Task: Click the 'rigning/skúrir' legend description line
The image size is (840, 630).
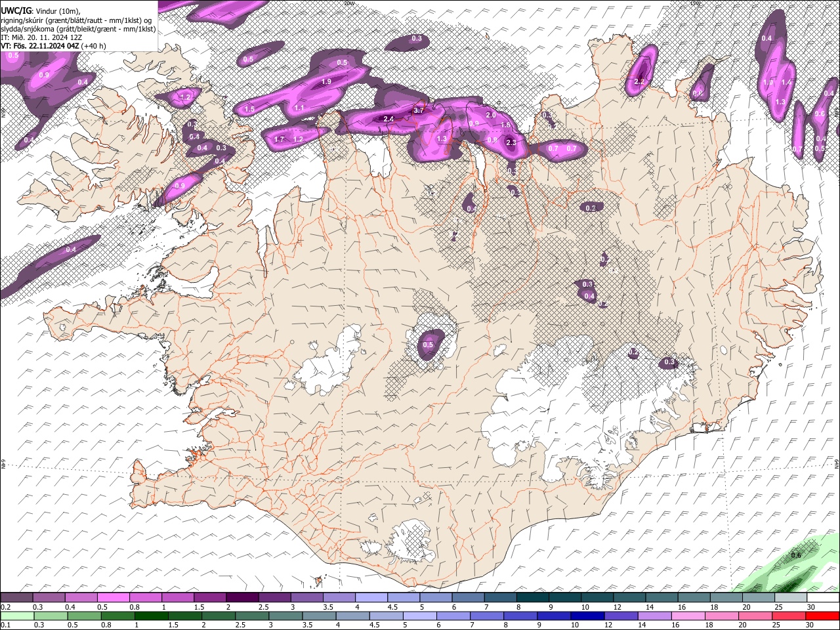Action: click(x=77, y=20)
